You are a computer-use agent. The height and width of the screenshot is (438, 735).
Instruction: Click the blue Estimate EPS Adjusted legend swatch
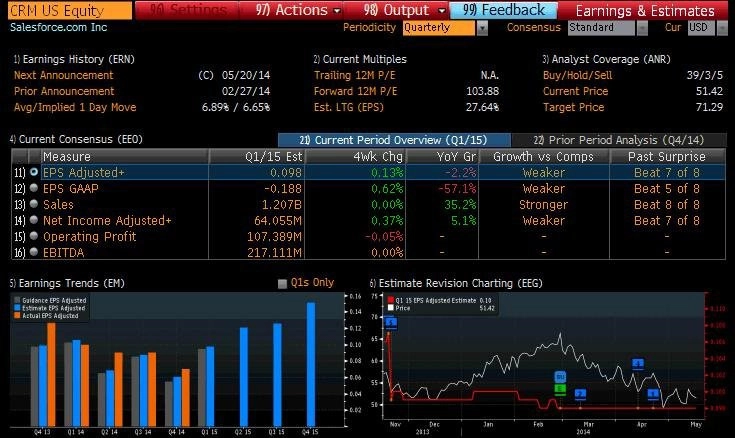[x=17, y=308]
